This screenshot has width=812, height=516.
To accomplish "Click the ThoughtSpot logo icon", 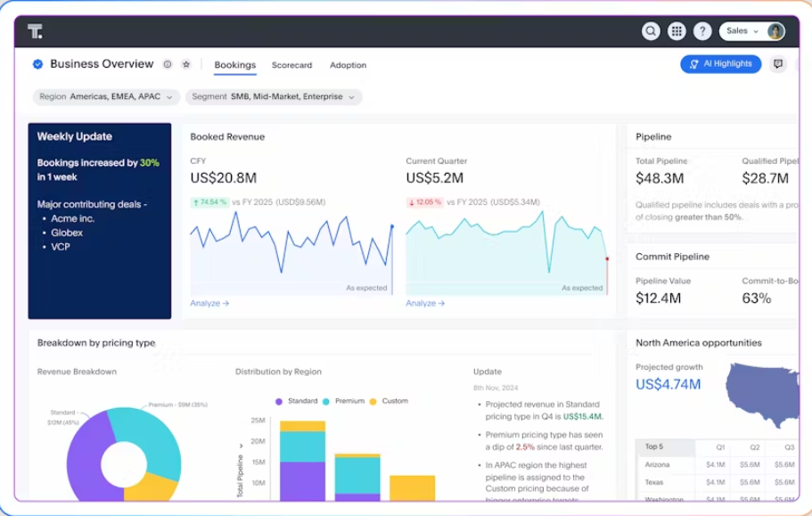I will pos(36,31).
